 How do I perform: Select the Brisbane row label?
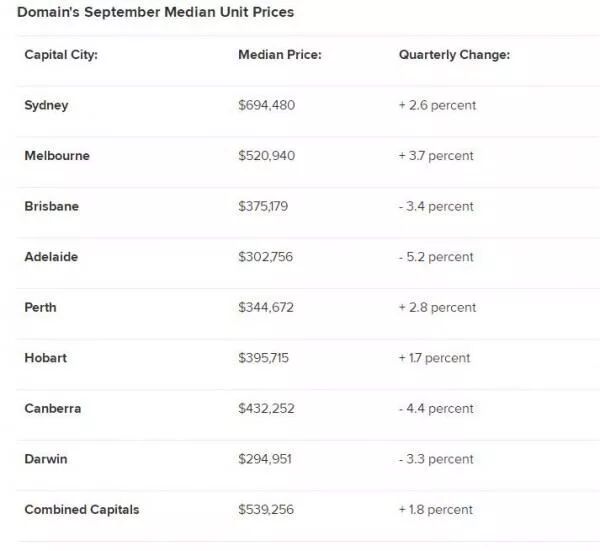[51, 206]
